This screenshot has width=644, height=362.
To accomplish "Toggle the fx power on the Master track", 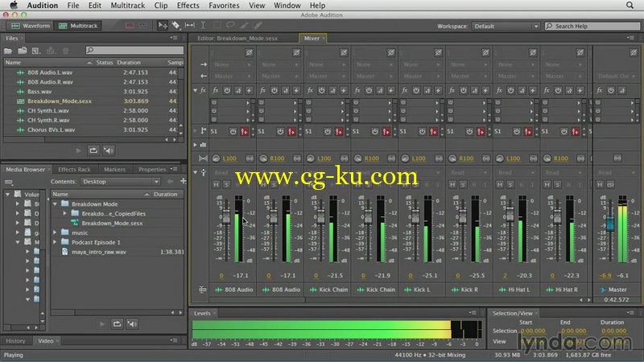I will (x=611, y=90).
